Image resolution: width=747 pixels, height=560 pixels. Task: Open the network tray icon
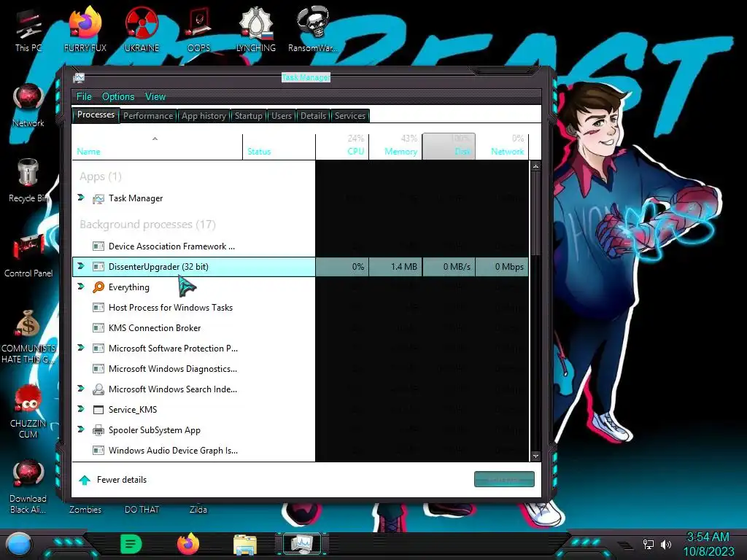pyautogui.click(x=649, y=544)
